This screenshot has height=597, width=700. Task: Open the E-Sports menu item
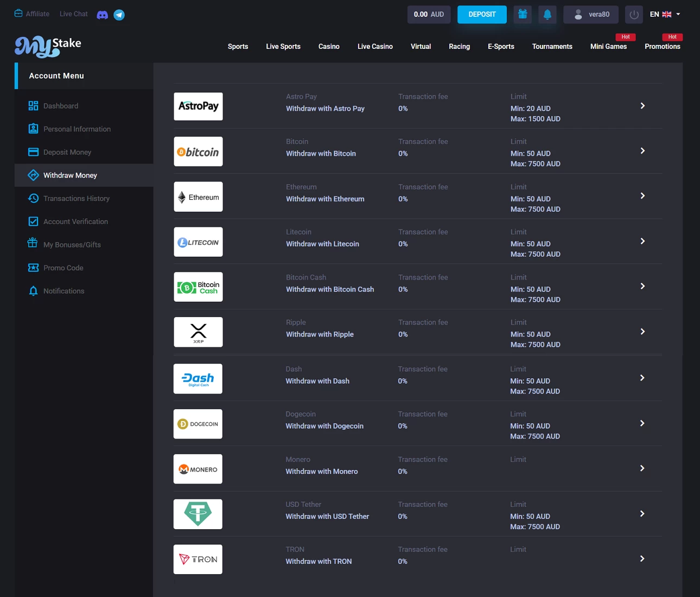coord(501,46)
